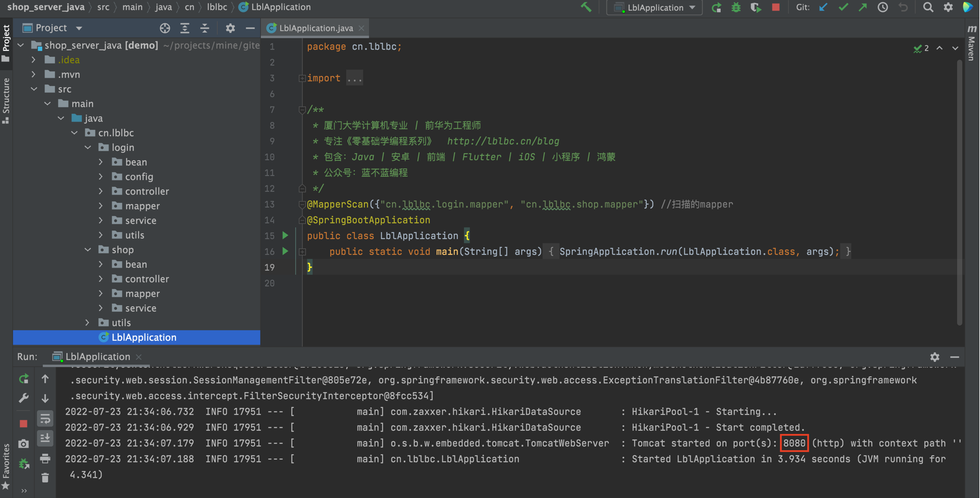
Task: Toggle soft-wrap in Run console
Action: click(x=45, y=419)
